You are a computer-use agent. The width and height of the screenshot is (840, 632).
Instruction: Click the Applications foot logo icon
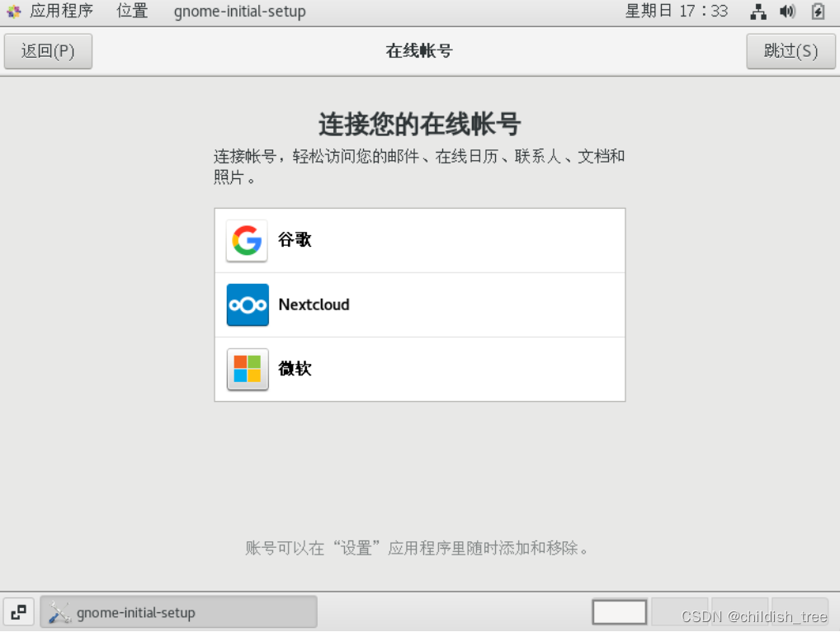click(x=14, y=12)
